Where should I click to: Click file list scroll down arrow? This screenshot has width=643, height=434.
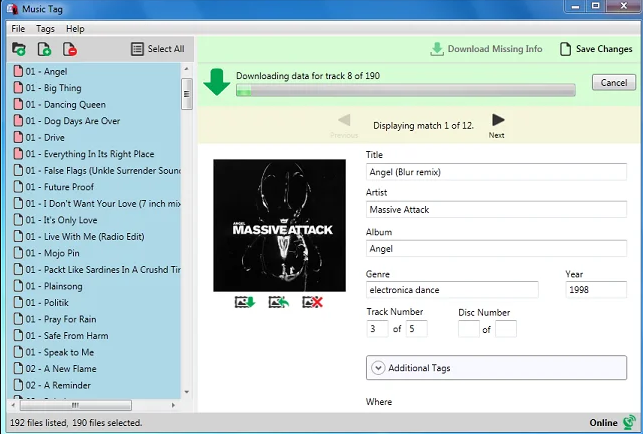(187, 392)
